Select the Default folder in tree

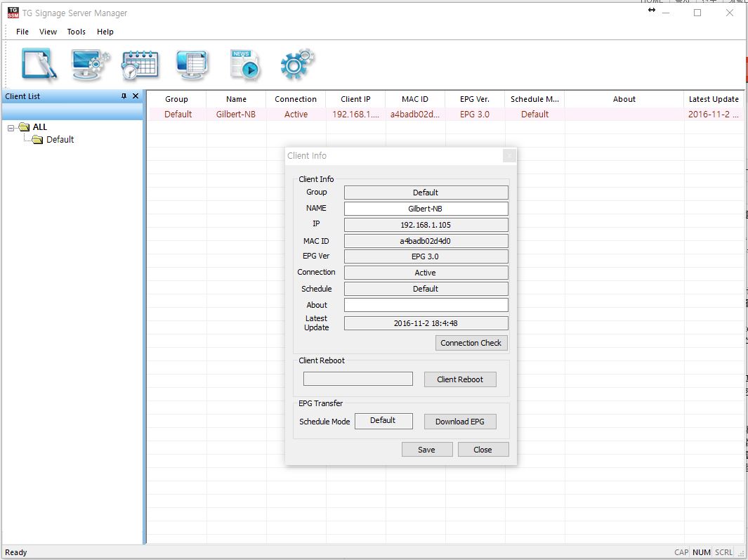(60, 140)
